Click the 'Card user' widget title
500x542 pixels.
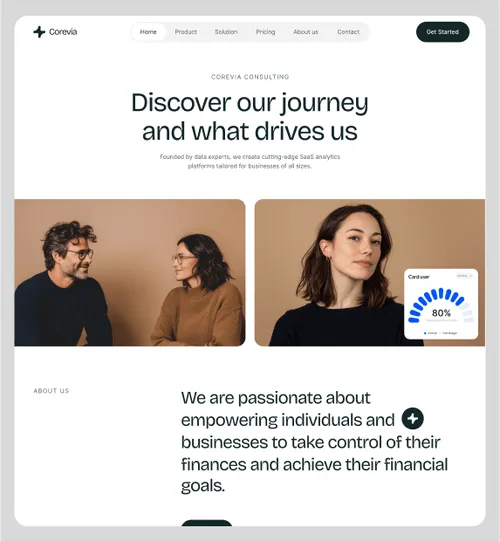[418, 277]
